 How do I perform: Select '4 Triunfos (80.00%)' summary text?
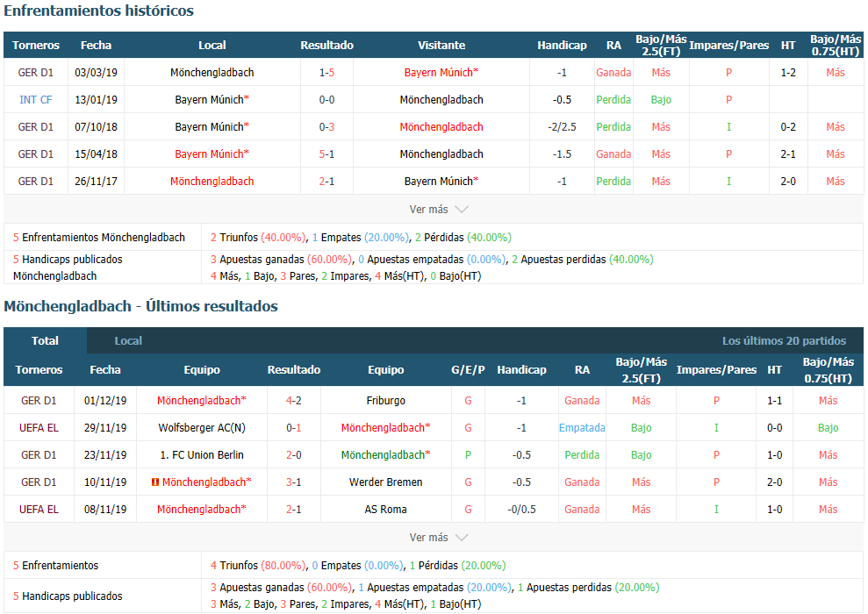coord(258,566)
